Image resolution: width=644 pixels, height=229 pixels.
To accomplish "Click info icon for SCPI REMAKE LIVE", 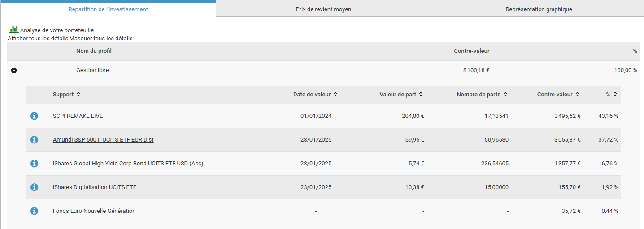I will click(x=34, y=116).
